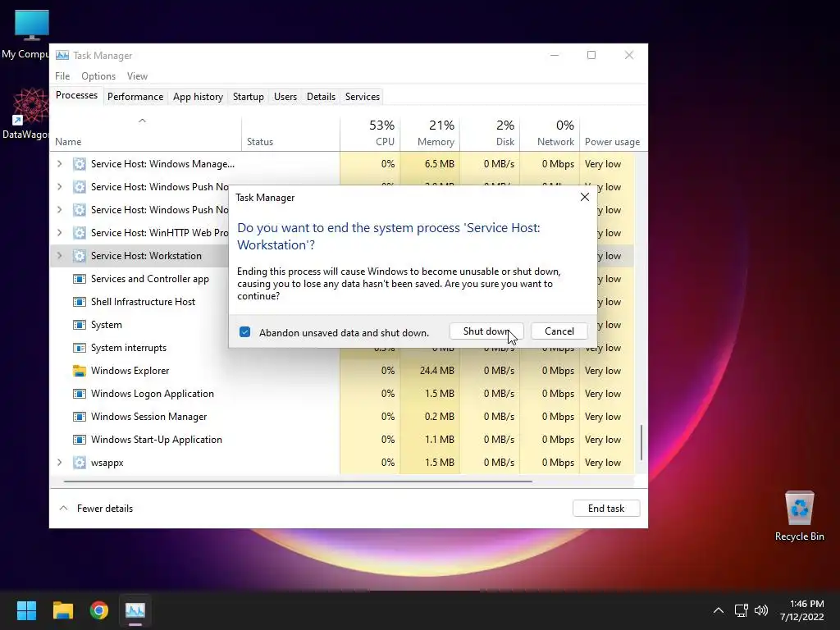Click Cancel in the dialog
This screenshot has height=630, width=840.
pyautogui.click(x=559, y=331)
